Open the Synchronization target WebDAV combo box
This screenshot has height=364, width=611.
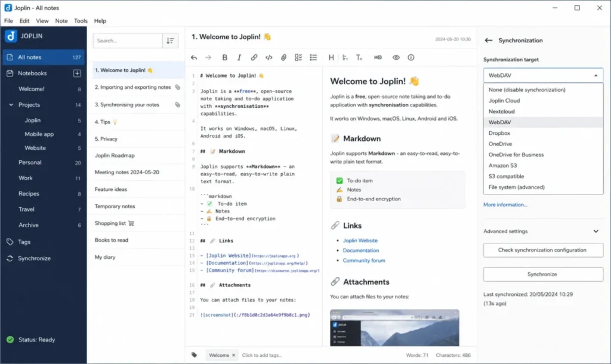click(543, 75)
